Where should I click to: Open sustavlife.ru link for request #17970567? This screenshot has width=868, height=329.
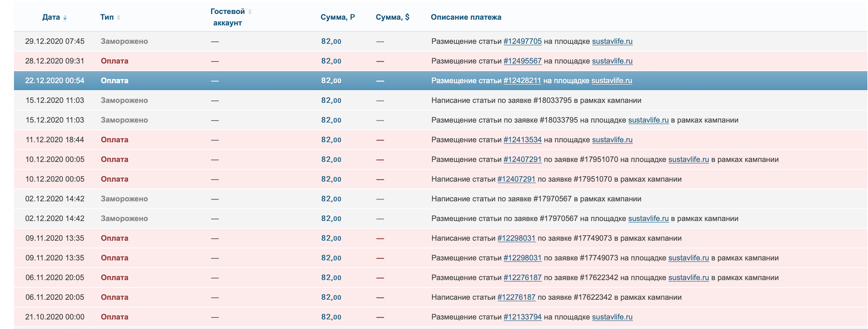648,219
